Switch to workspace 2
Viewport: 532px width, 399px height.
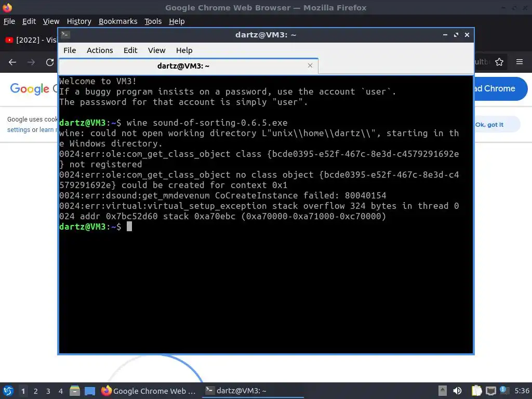pyautogui.click(x=36, y=391)
